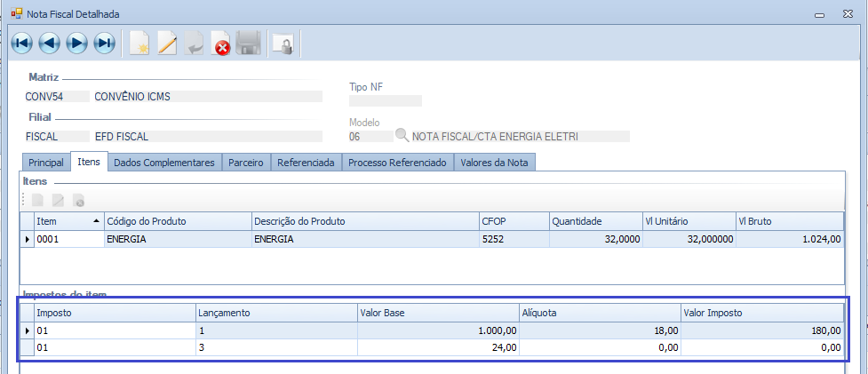Open the Parceiro tab
The height and width of the screenshot is (374, 868).
point(246,163)
